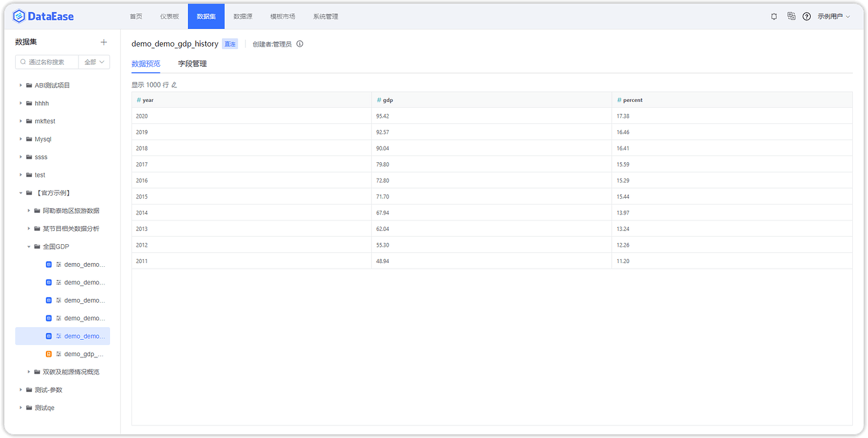
Task: Click the 显示 1000 行 text
Action: tap(150, 85)
